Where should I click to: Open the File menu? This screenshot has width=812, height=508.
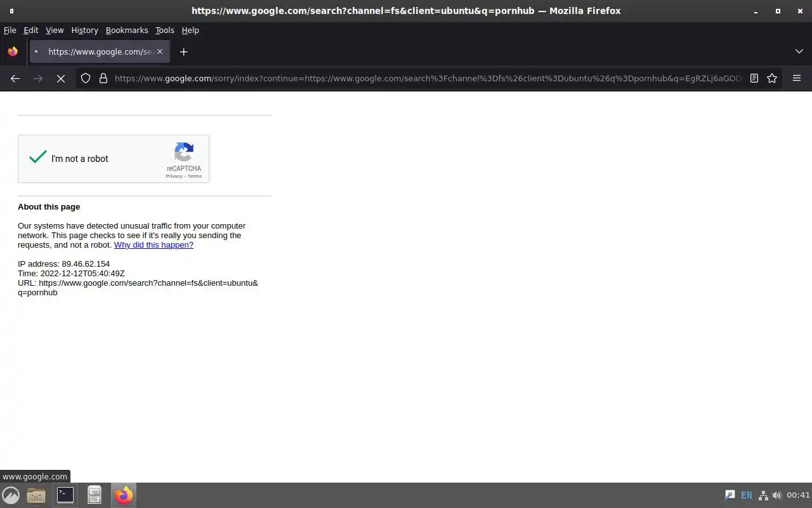point(10,30)
